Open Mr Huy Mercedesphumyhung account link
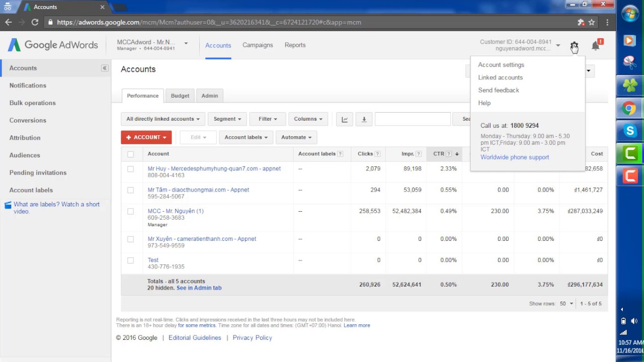Image resolution: width=644 pixels, height=362 pixels. pos(214,168)
